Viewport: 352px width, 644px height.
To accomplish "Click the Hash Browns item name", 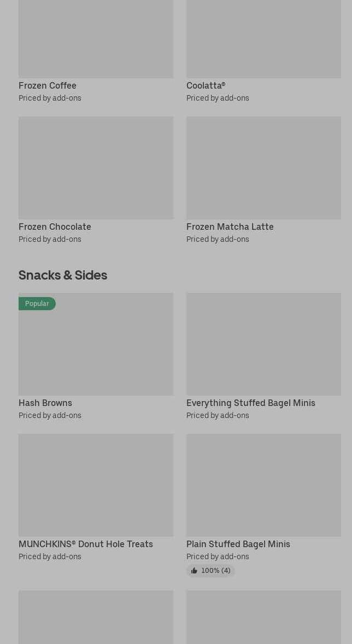I will click(x=45, y=403).
